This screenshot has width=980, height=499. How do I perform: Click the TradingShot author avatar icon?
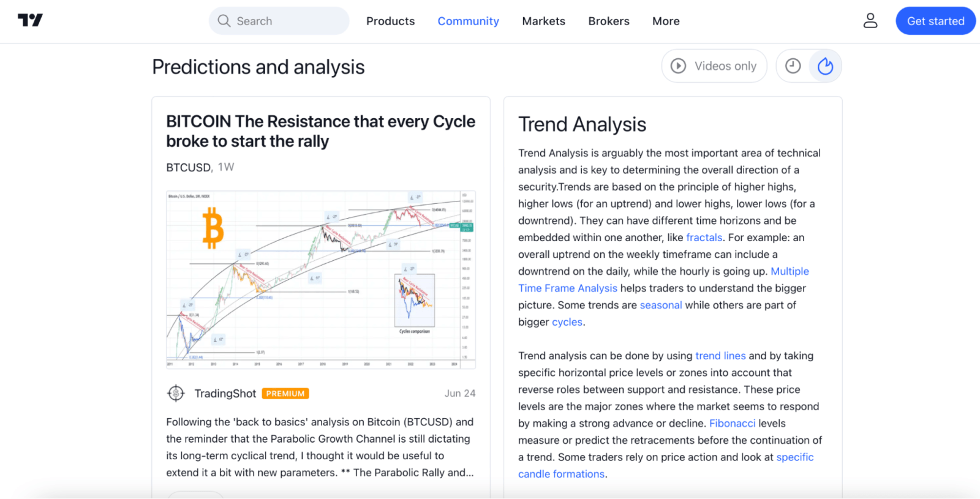[x=176, y=393]
